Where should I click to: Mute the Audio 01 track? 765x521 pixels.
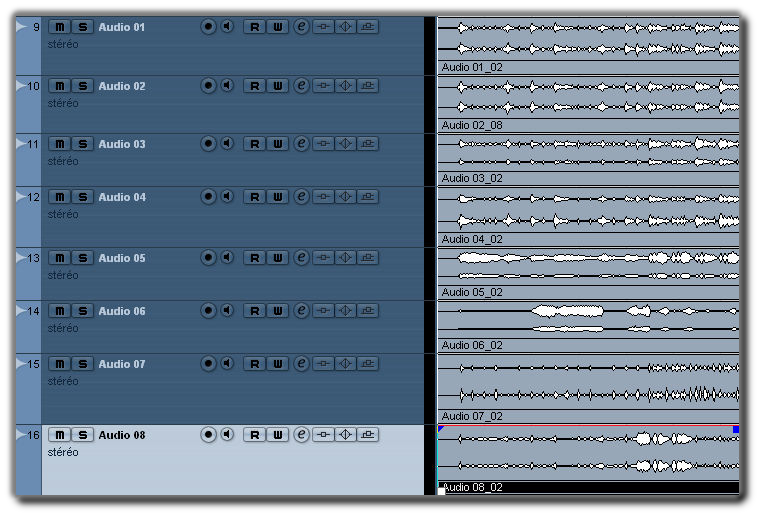pos(59,27)
